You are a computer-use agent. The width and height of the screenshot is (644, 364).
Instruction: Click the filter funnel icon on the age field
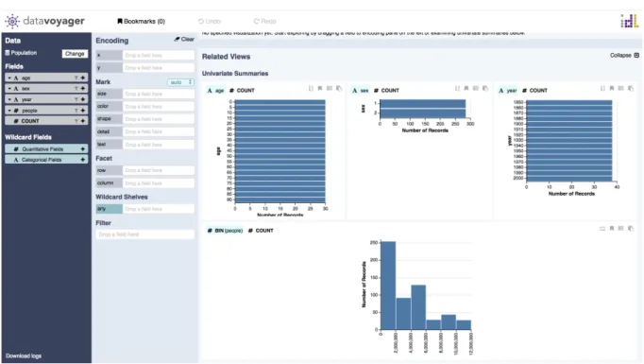coord(76,78)
